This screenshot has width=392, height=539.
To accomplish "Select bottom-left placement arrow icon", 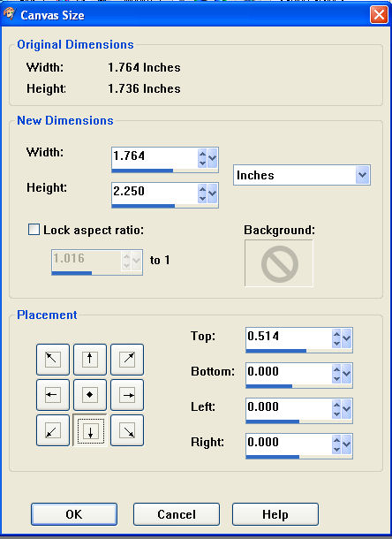I will 53,430.
